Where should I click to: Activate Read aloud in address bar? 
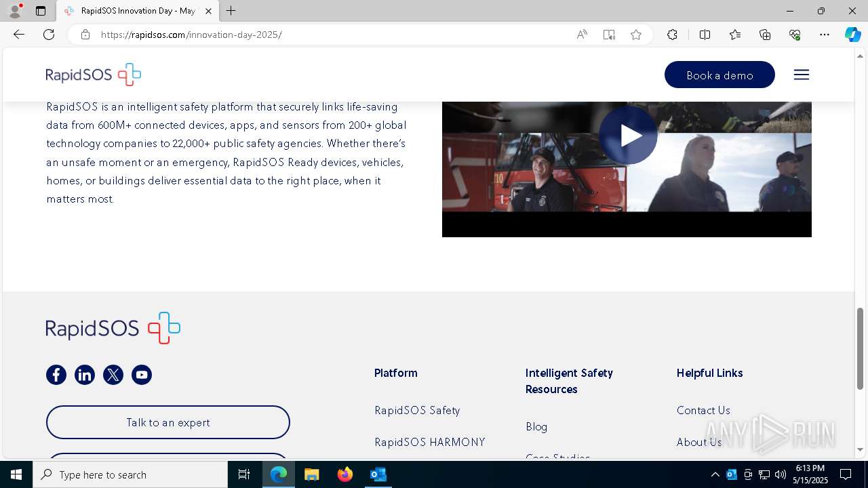pos(582,35)
